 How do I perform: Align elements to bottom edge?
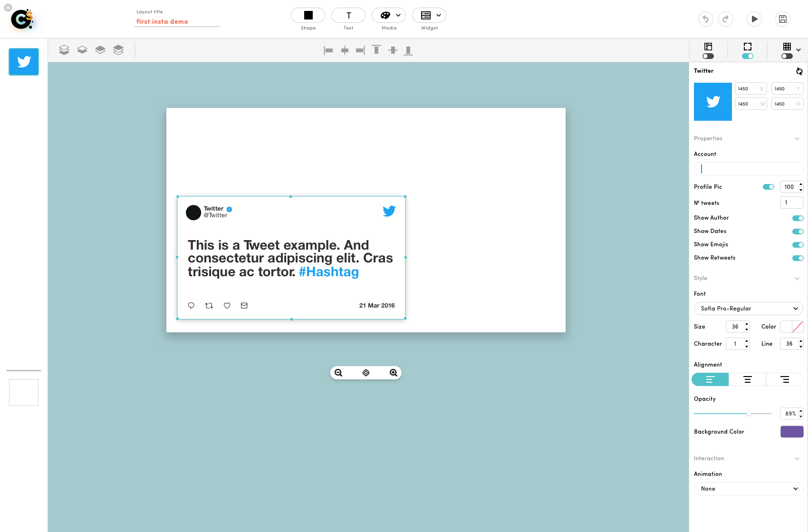tap(408, 50)
